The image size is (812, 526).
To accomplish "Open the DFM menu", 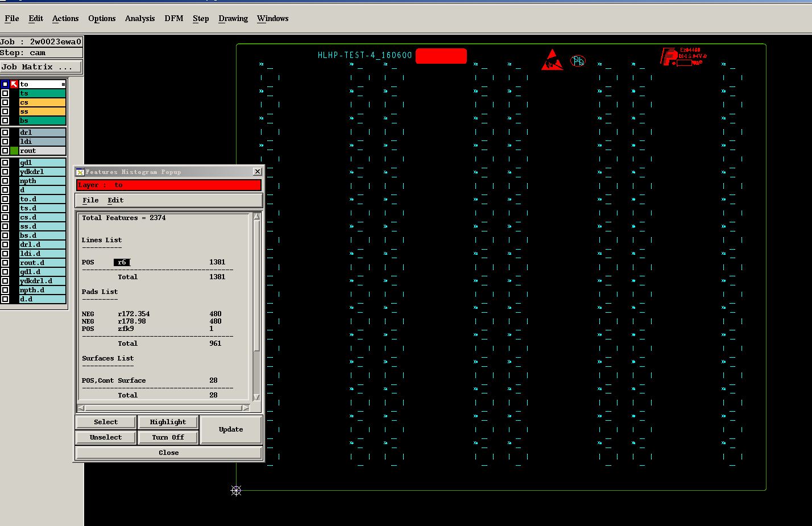I will [173, 18].
